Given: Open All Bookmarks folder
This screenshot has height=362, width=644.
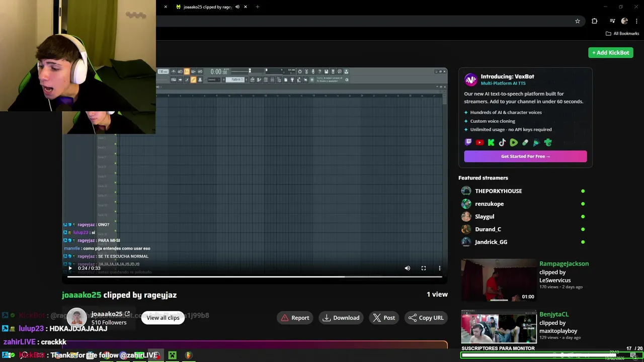Looking at the screenshot, I should (622, 34).
